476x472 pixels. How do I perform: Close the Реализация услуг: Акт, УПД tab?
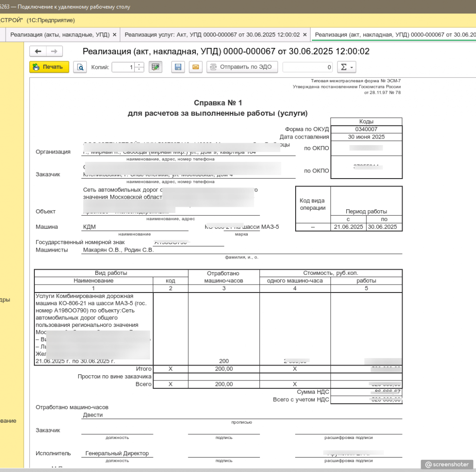(305, 34)
